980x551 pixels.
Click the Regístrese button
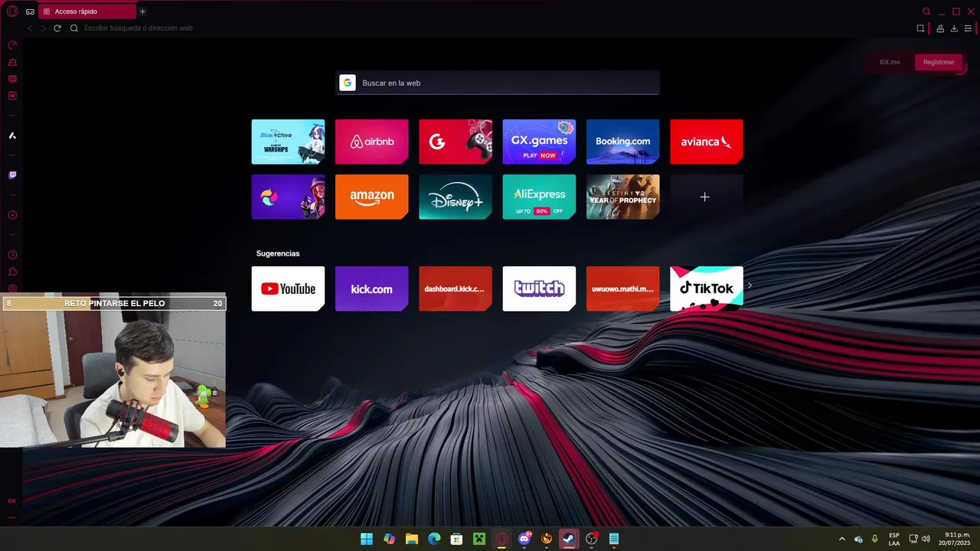point(938,62)
